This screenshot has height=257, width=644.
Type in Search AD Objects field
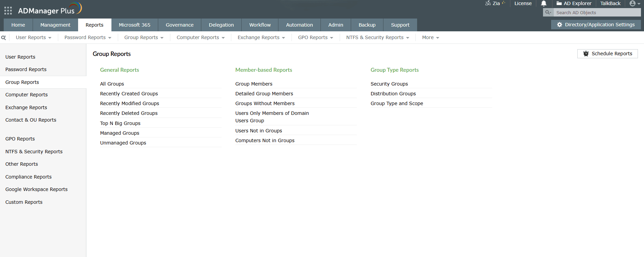pos(597,12)
